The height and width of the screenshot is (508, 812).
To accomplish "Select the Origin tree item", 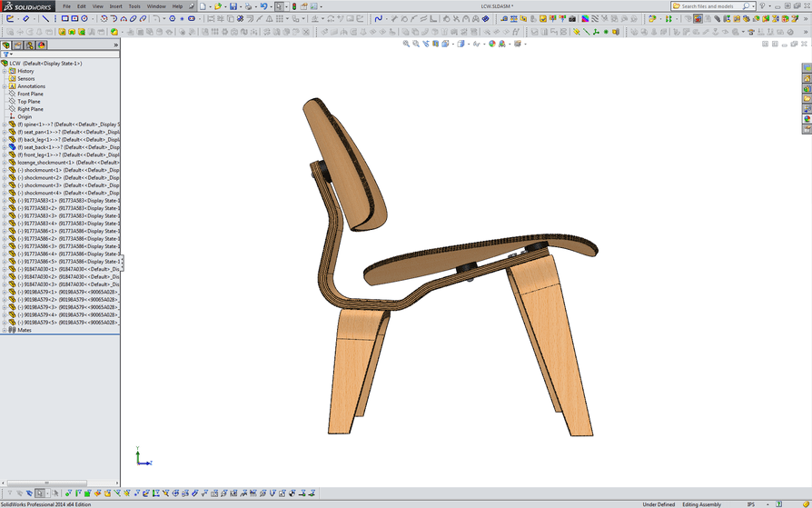I will coord(25,117).
